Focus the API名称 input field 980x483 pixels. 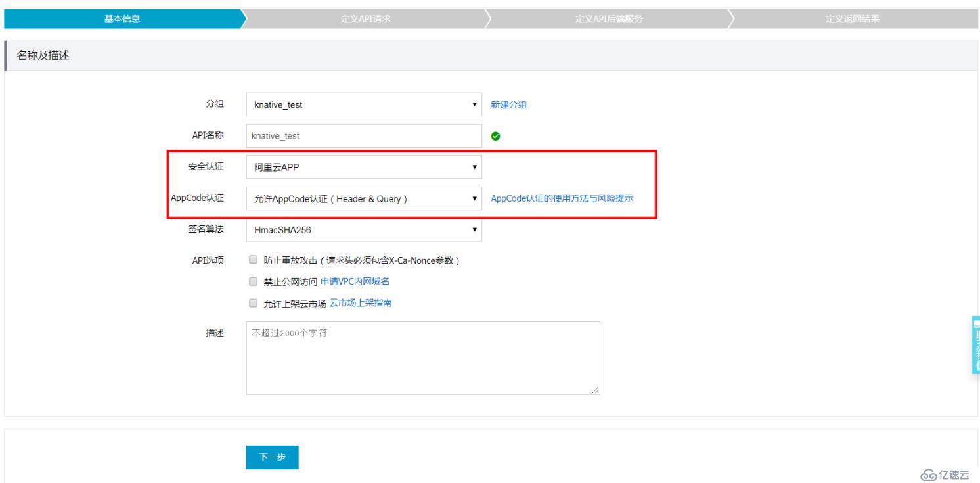[x=364, y=136]
